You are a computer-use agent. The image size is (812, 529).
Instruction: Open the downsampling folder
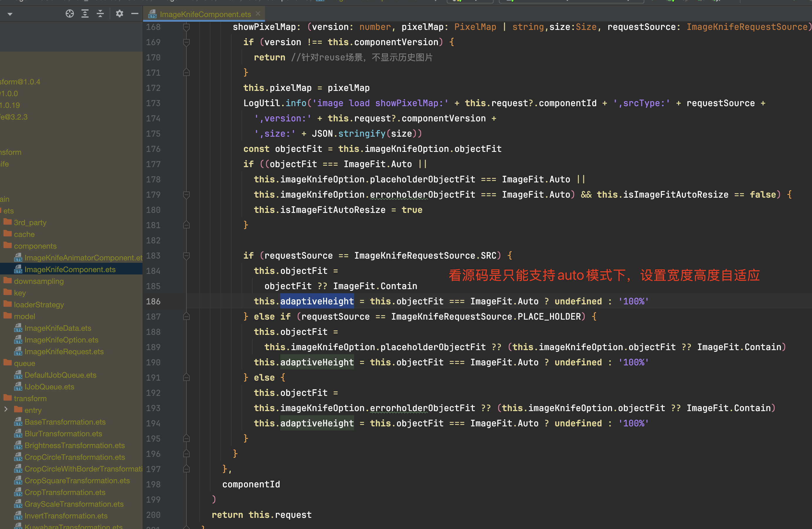coord(34,281)
